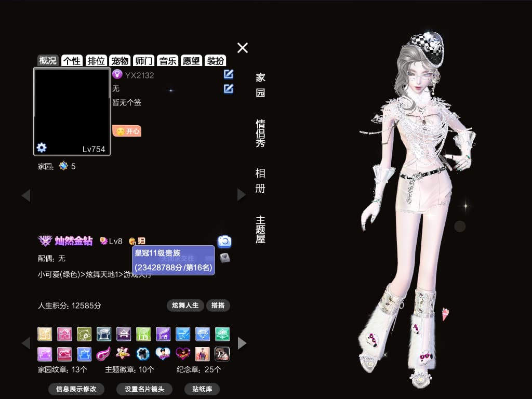Click the edit icon beside 无
Image resolution: width=532 pixels, height=399 pixels.
pos(228,88)
